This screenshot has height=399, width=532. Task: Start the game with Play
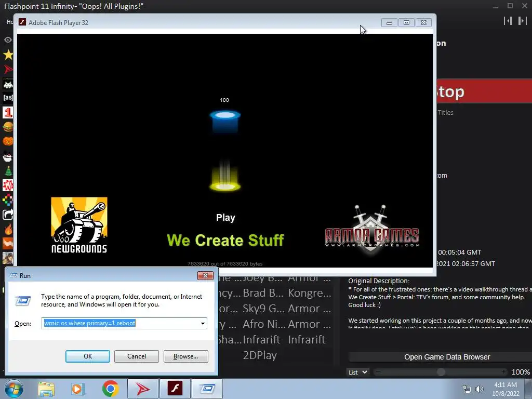point(225,218)
